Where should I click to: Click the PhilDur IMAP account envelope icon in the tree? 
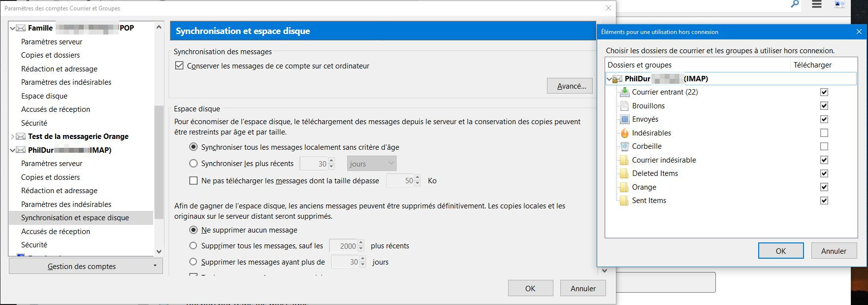click(21, 150)
